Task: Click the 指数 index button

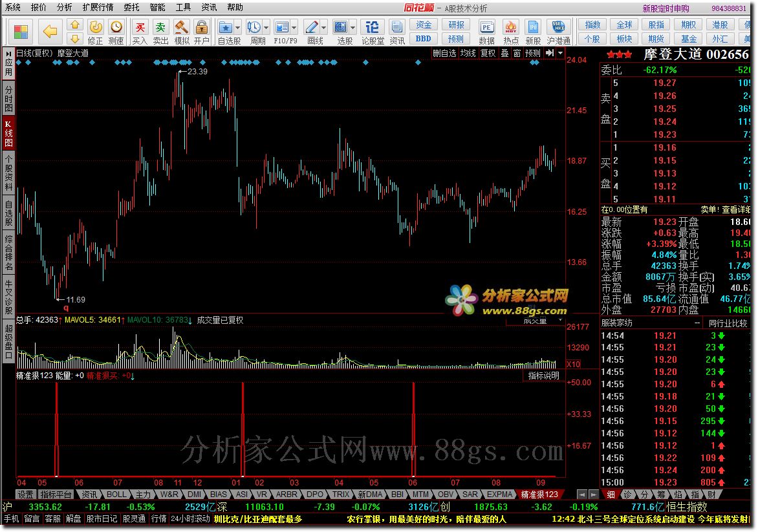Action: (592, 25)
